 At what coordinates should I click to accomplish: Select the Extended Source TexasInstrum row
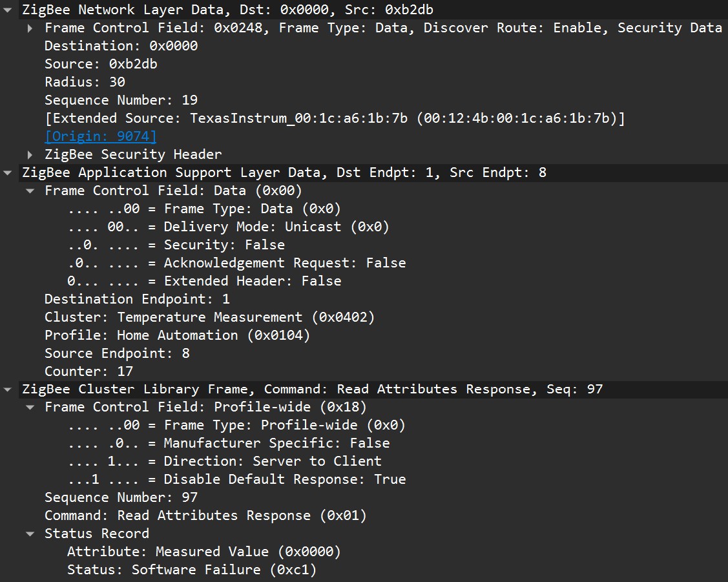[335, 118]
